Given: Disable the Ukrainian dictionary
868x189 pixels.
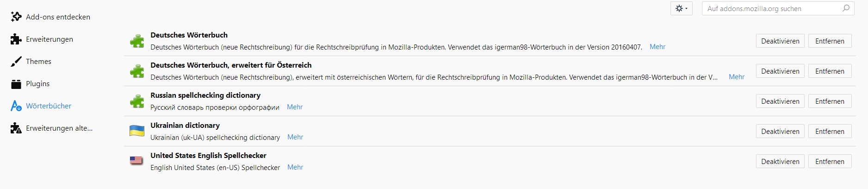Looking at the screenshot, I should (x=780, y=132).
